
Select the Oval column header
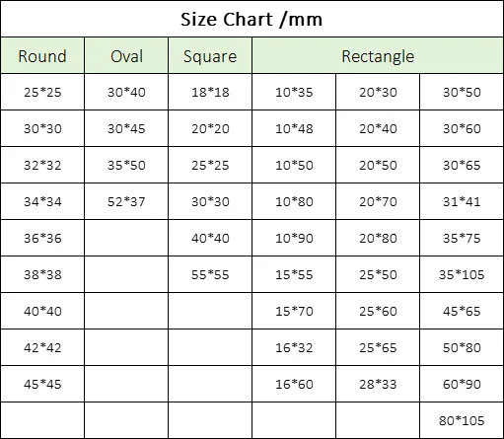tap(126, 55)
